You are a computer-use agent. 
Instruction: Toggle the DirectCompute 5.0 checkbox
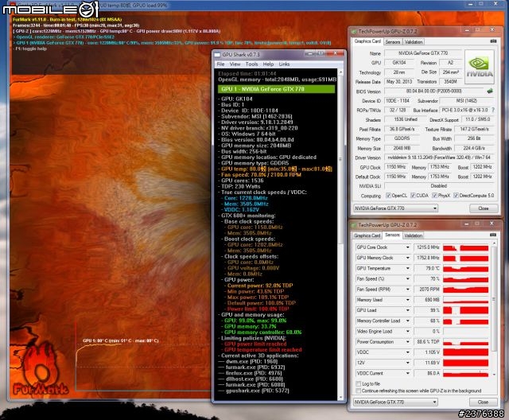point(456,196)
